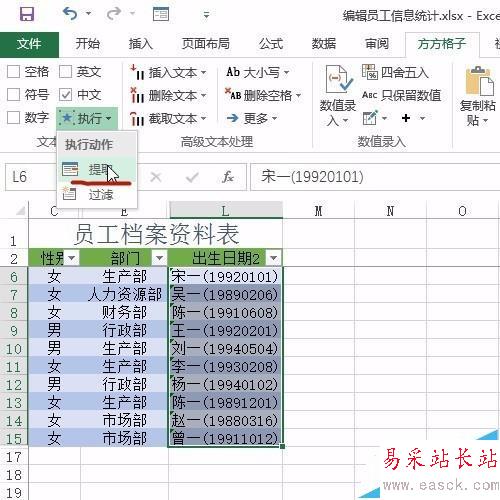Viewport: 500px width, 500px height.
Task: Open the 性别 filter dropdown
Action: pyautogui.click(x=72, y=258)
